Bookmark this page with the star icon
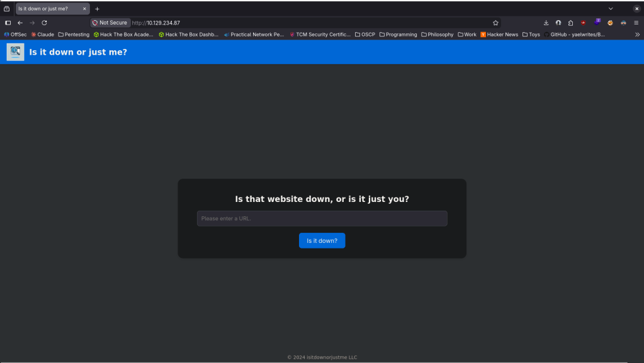 (x=495, y=23)
